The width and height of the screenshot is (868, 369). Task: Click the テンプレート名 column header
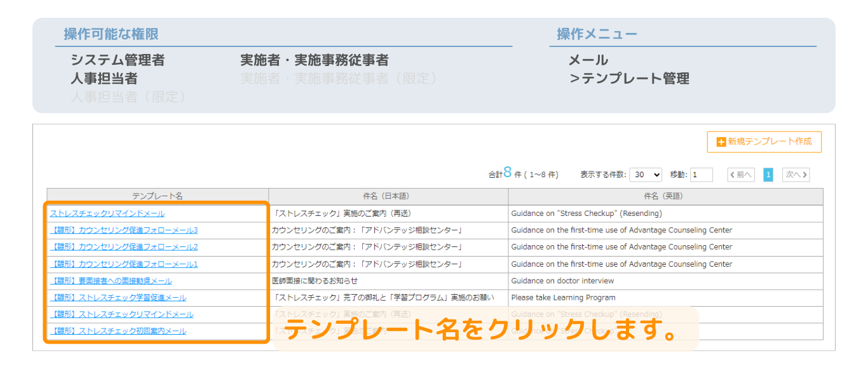[x=158, y=196]
